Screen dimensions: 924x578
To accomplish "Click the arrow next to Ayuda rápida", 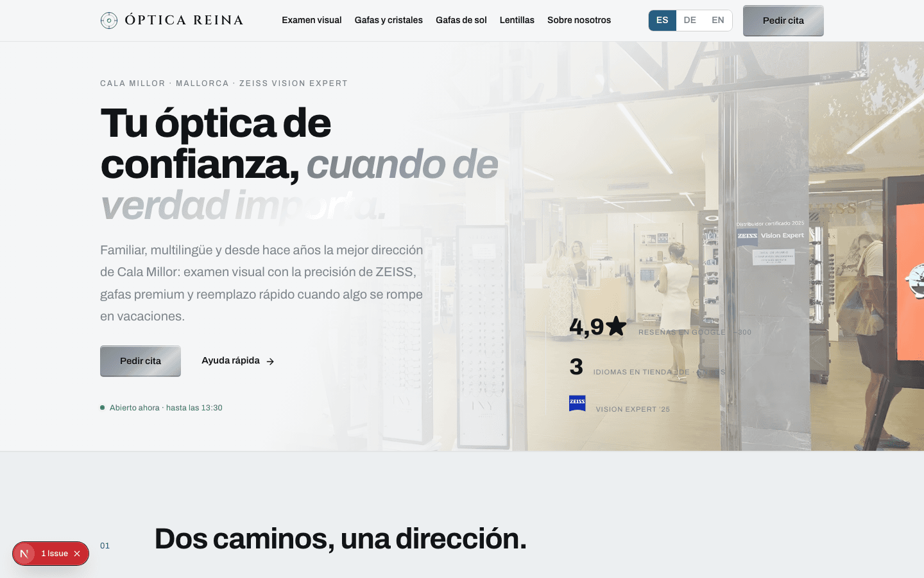I will pos(270,362).
